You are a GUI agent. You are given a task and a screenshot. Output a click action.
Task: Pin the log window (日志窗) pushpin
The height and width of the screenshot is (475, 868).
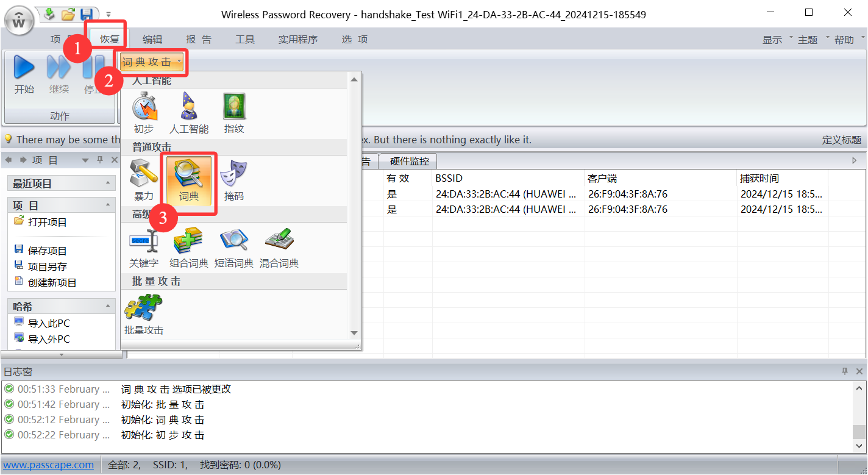845,371
